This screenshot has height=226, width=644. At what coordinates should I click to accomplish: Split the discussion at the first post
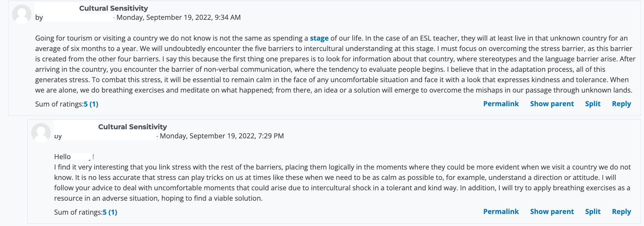tap(593, 104)
